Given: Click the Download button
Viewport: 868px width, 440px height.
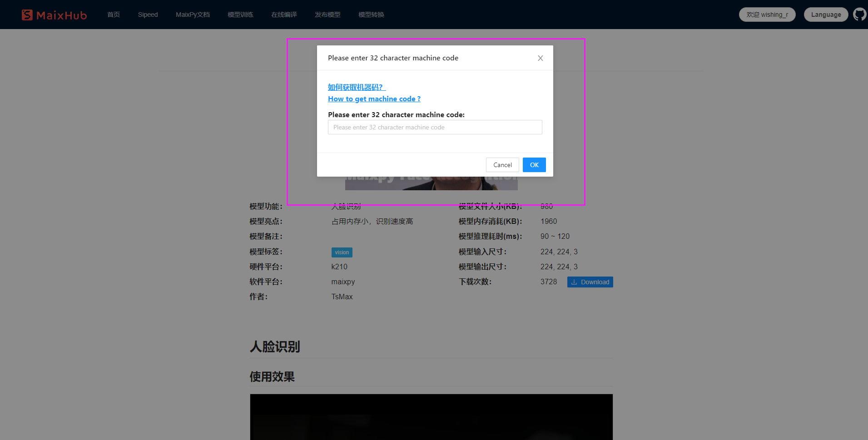Looking at the screenshot, I should [x=590, y=282].
